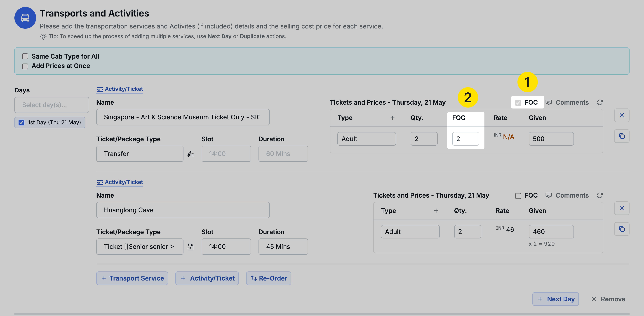The image size is (644, 316).
Task: Click the Given price field showing 460
Action: (551, 232)
